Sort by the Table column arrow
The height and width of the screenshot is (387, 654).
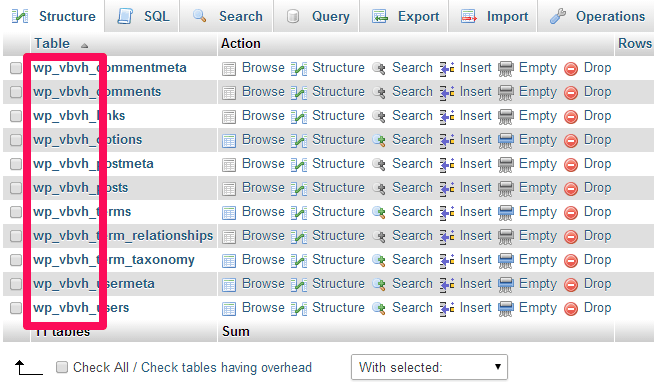[x=84, y=45]
